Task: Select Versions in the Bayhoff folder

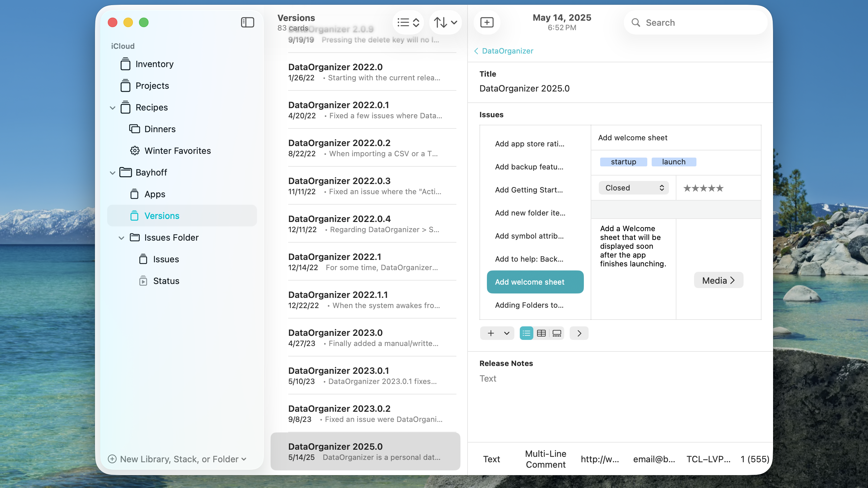Action: 162,216
